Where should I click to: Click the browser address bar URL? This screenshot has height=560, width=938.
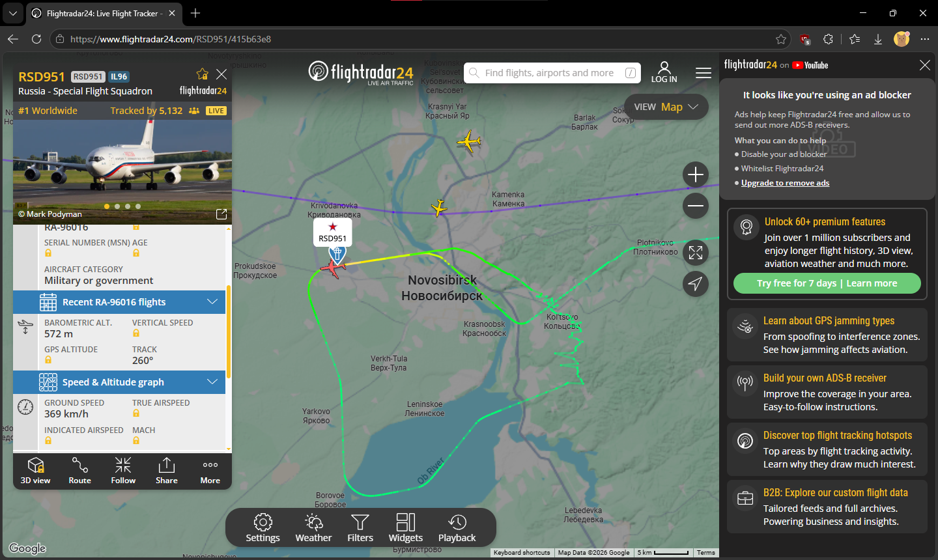(x=171, y=39)
